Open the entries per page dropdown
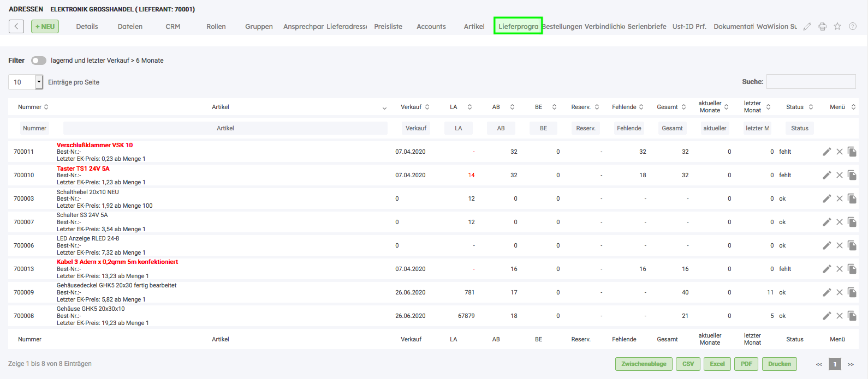Screen dimensions: 868x379 click(39, 82)
